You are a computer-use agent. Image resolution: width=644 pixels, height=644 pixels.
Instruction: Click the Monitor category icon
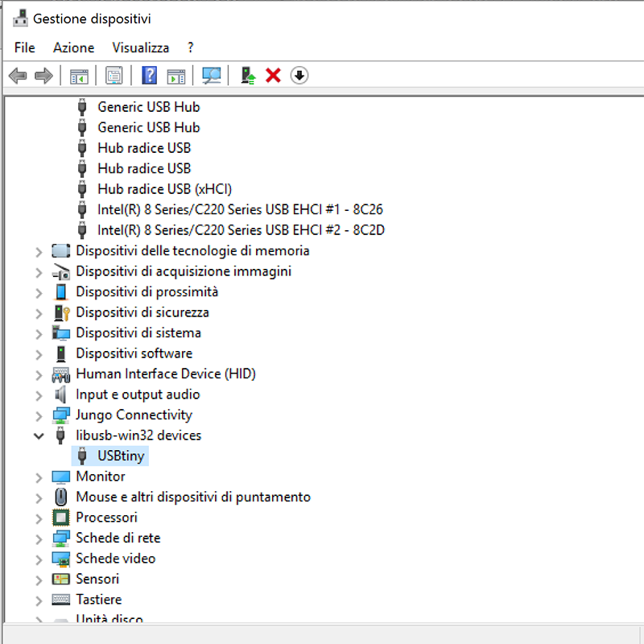pos(61,477)
